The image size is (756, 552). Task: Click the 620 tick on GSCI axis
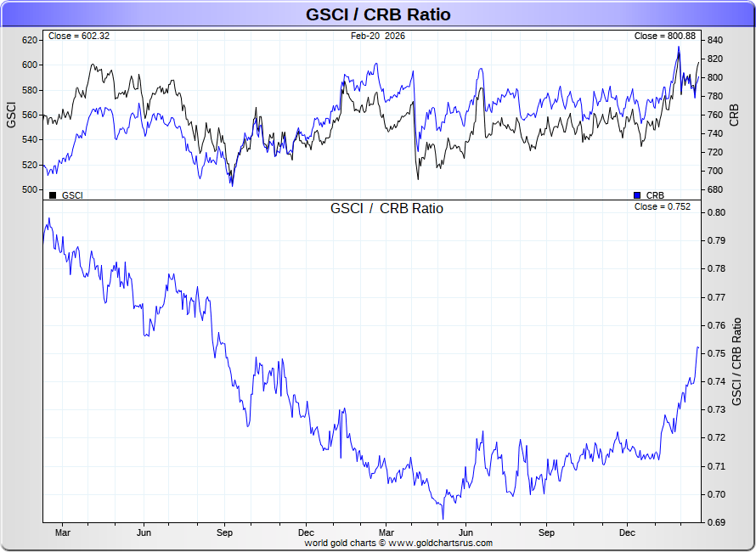(x=30, y=40)
